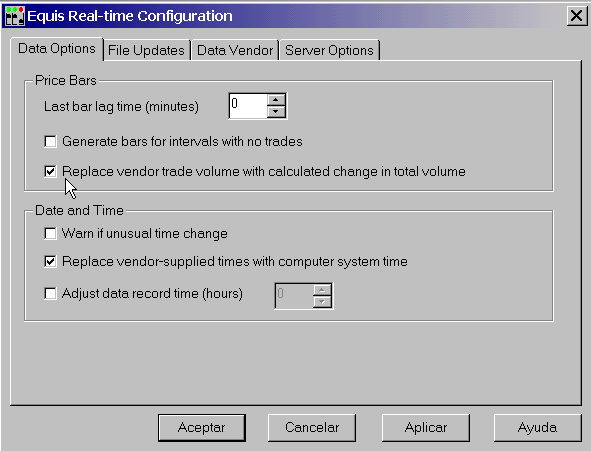
Task: Open the Data Vendor tab
Action: [235, 50]
